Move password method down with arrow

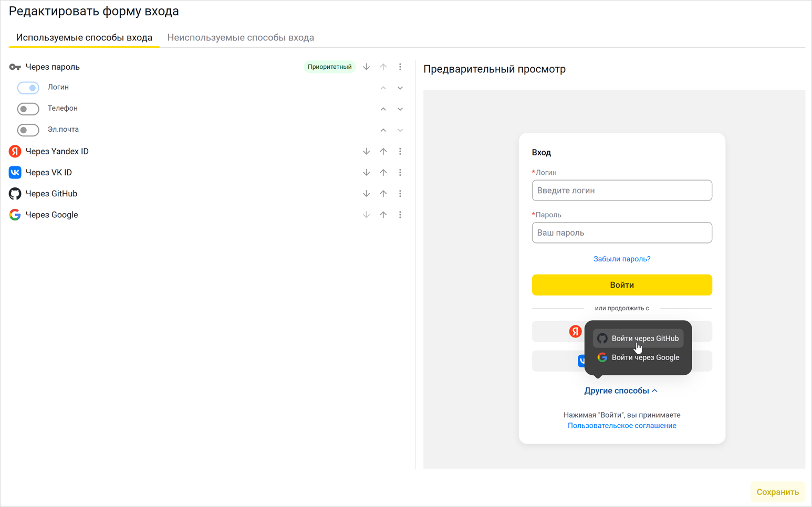pos(367,67)
